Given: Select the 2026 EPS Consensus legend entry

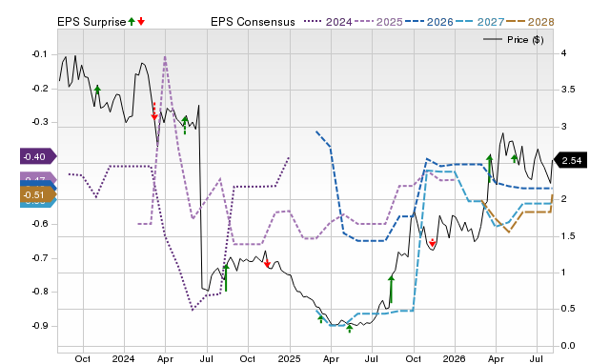Looking at the screenshot, I should (x=429, y=22).
